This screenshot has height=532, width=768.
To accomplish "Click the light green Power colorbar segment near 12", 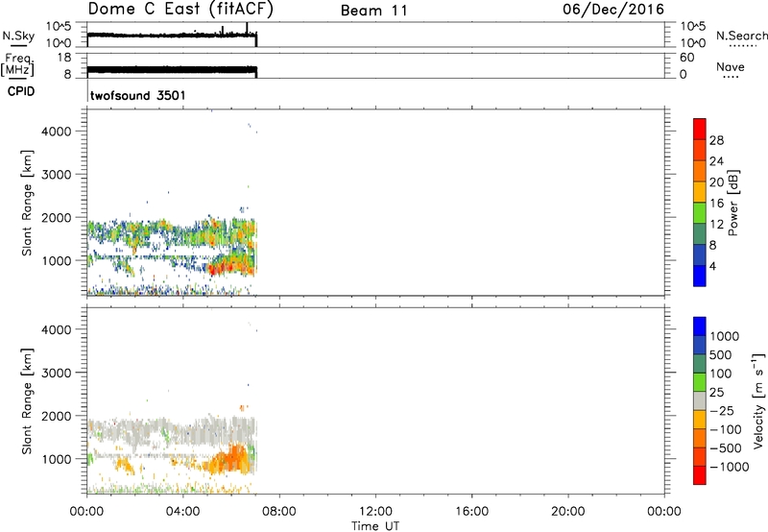I will pyautogui.click(x=700, y=213).
